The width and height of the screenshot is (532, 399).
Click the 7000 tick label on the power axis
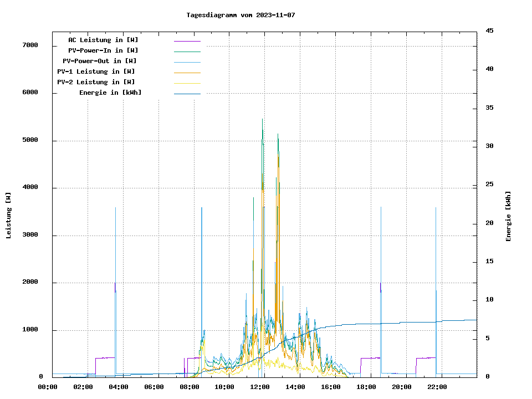30,45
